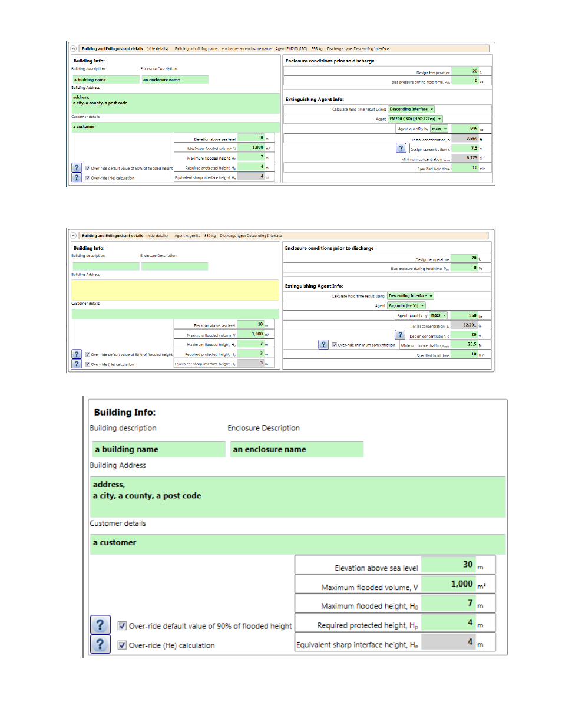562x728 pixels.
Task: Open the Argonite [IG-55] agent dropdown
Action: [406, 305]
